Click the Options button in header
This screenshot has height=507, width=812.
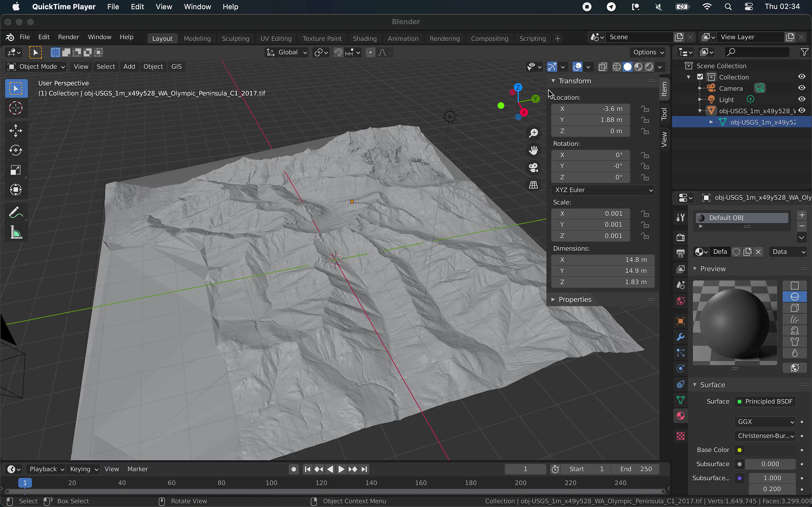point(648,52)
